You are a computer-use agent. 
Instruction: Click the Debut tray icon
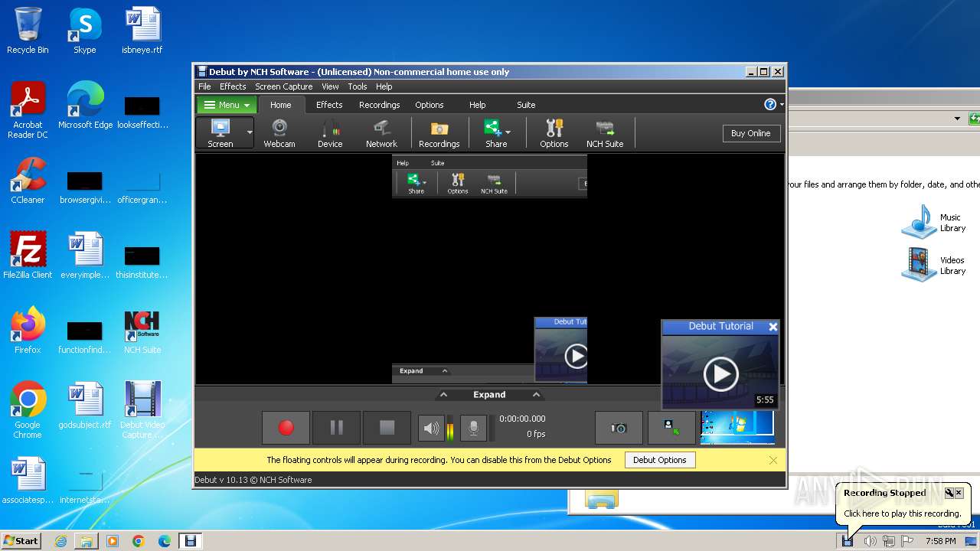[848, 541]
